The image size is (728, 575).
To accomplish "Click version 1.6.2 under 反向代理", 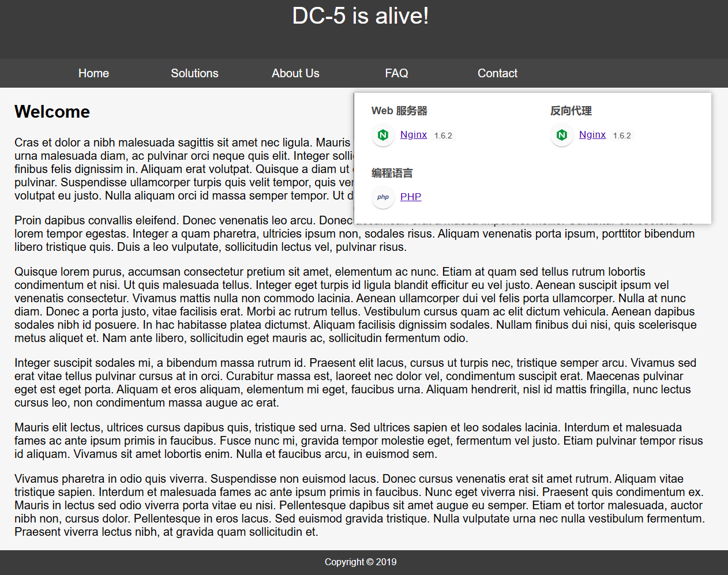I will click(x=622, y=136).
